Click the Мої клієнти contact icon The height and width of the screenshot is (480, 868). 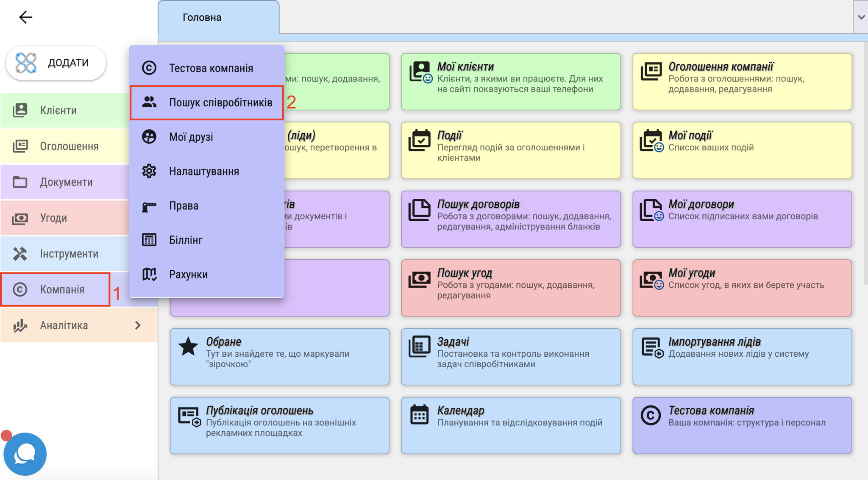pyautogui.click(x=420, y=72)
